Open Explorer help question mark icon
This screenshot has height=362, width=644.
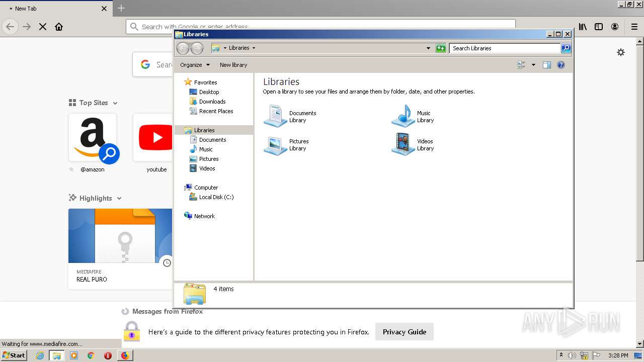(561, 65)
